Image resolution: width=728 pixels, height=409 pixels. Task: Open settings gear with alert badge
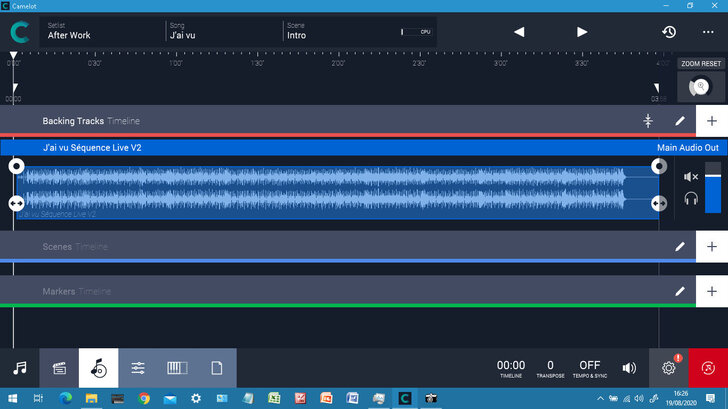click(x=669, y=367)
